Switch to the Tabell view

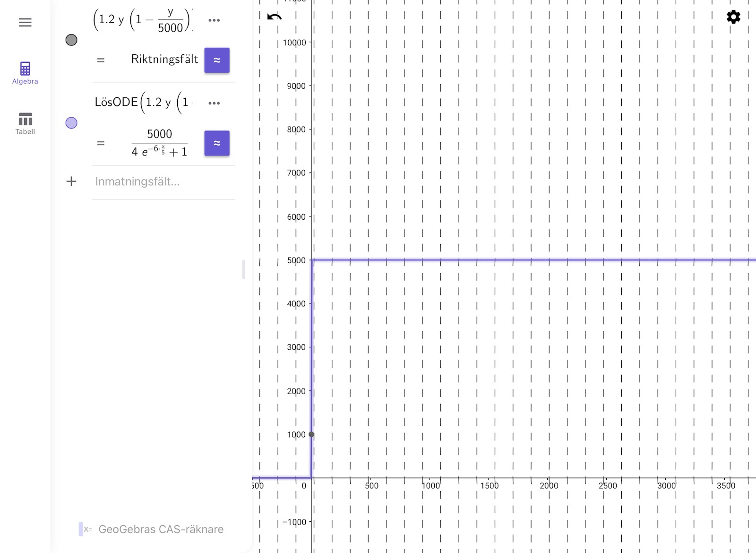(25, 123)
